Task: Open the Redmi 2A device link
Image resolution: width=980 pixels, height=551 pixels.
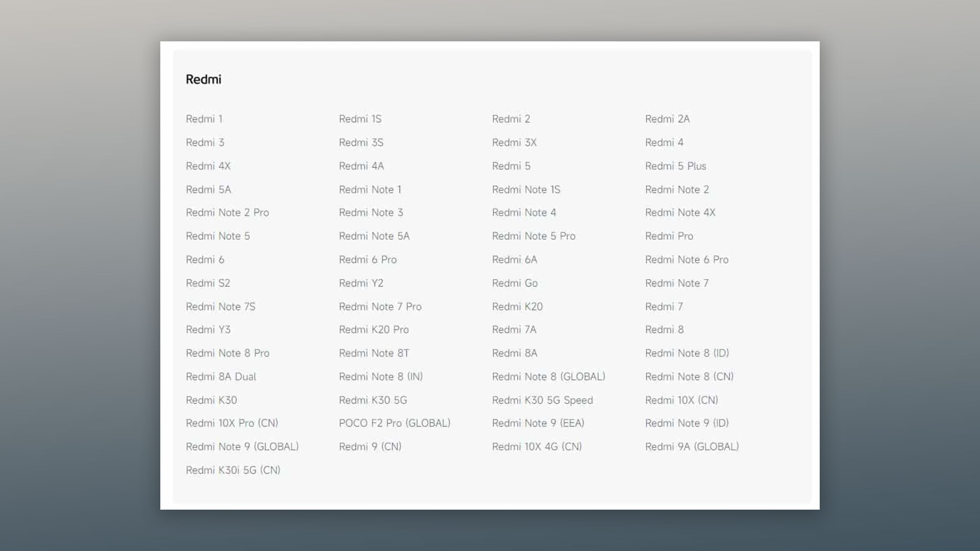Action: [x=667, y=119]
